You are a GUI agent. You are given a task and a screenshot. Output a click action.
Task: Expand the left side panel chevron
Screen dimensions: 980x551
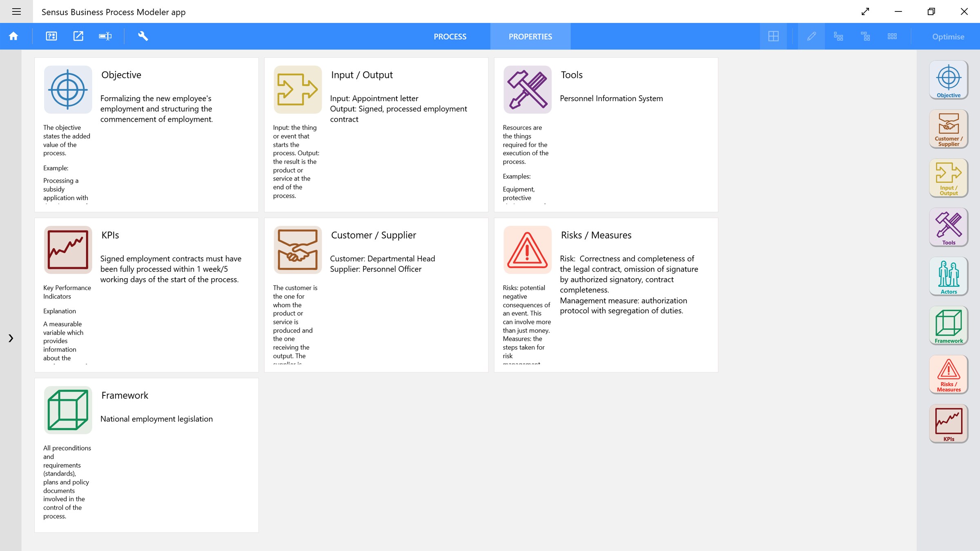tap(11, 338)
